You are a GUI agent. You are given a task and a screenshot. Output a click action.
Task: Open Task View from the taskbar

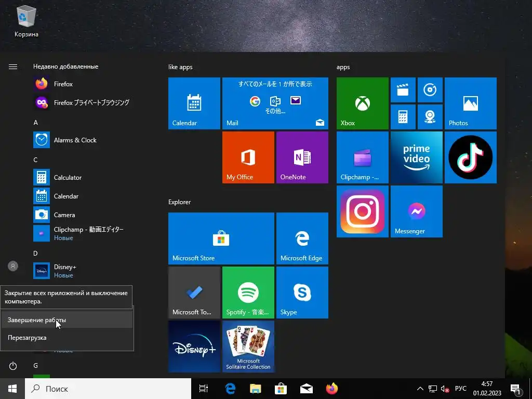pos(204,389)
